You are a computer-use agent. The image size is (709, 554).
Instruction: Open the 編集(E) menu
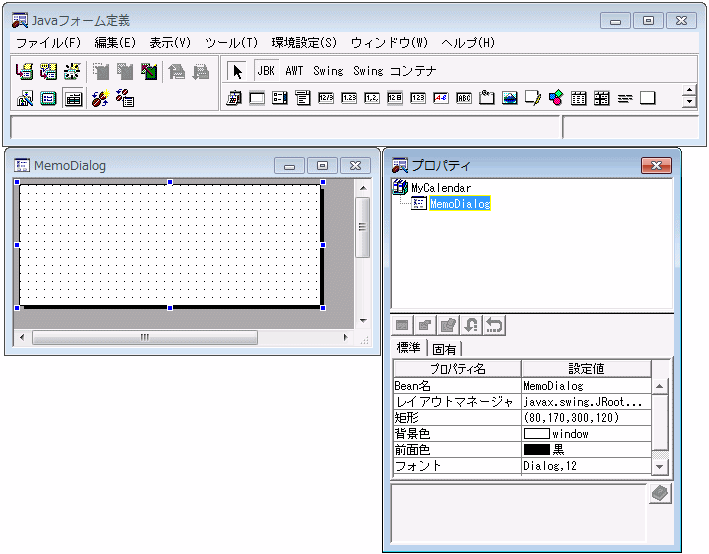tap(115, 43)
